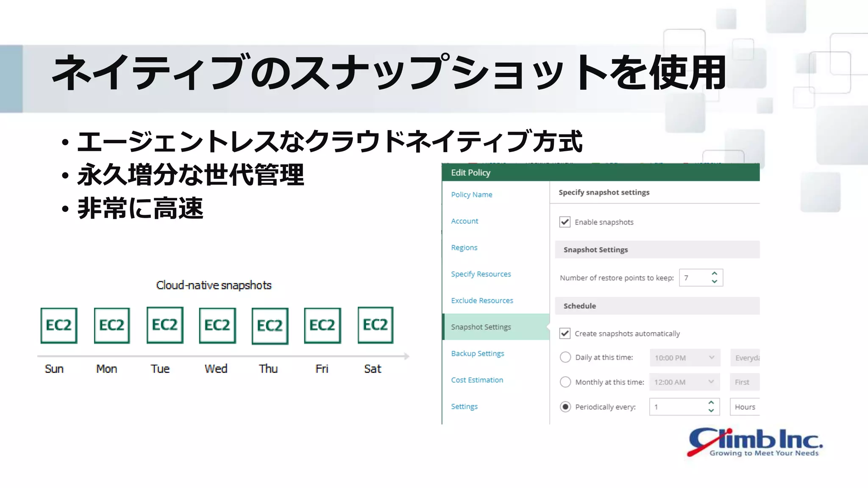Click the Wed day label
The height and width of the screenshot is (488, 868).
(x=216, y=369)
